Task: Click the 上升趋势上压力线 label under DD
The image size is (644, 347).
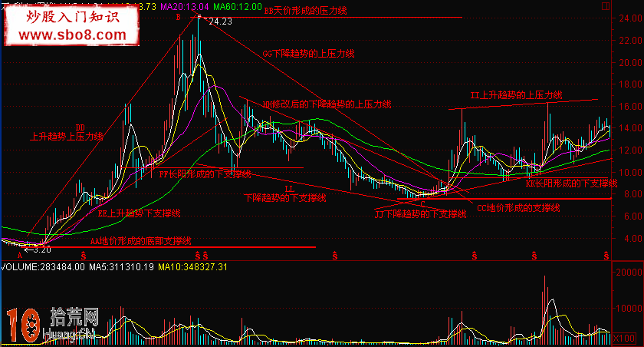Action: 67,137
